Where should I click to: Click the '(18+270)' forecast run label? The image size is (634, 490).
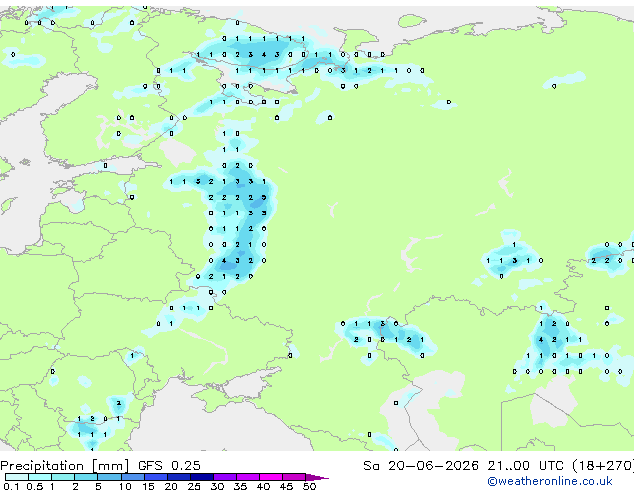click(x=603, y=466)
